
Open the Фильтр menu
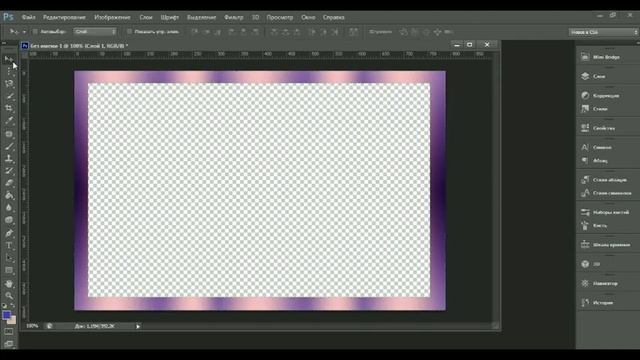[233, 17]
